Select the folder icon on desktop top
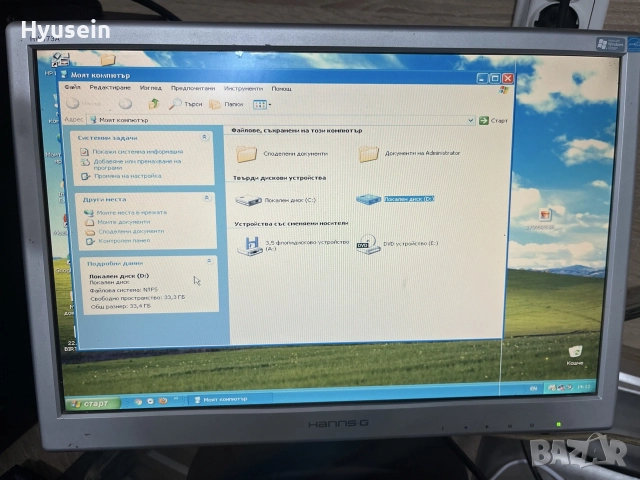The image size is (640, 480). coord(108,60)
